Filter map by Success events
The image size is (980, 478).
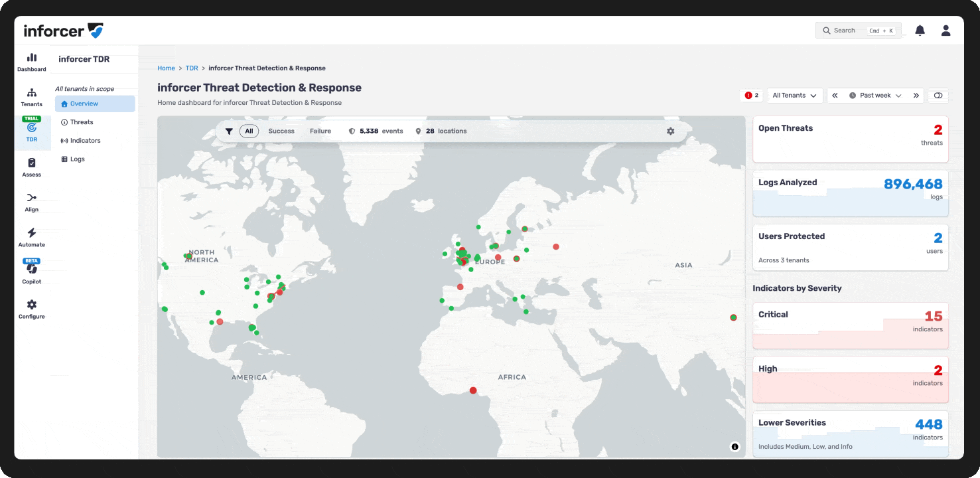point(281,131)
